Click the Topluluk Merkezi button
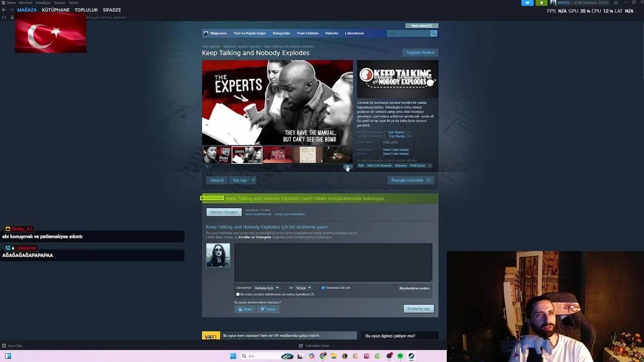Image resolution: width=644 pixels, height=362 pixels. coord(420,52)
